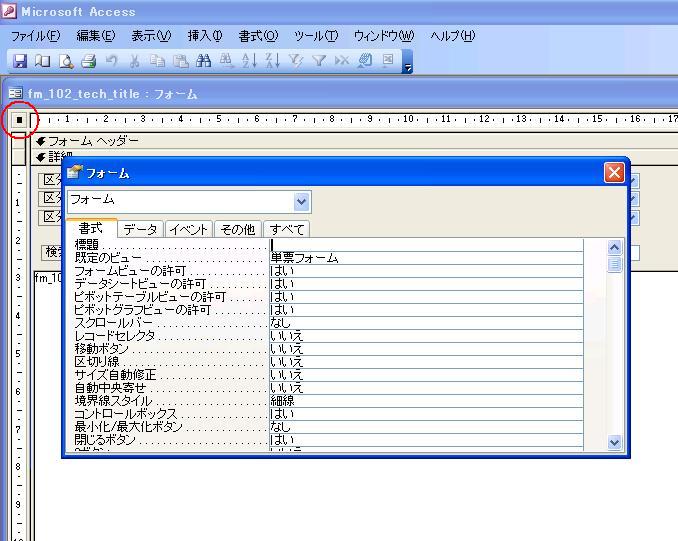The width and height of the screenshot is (678, 541).
Task: Select the form selector black square
Action: click(x=18, y=120)
